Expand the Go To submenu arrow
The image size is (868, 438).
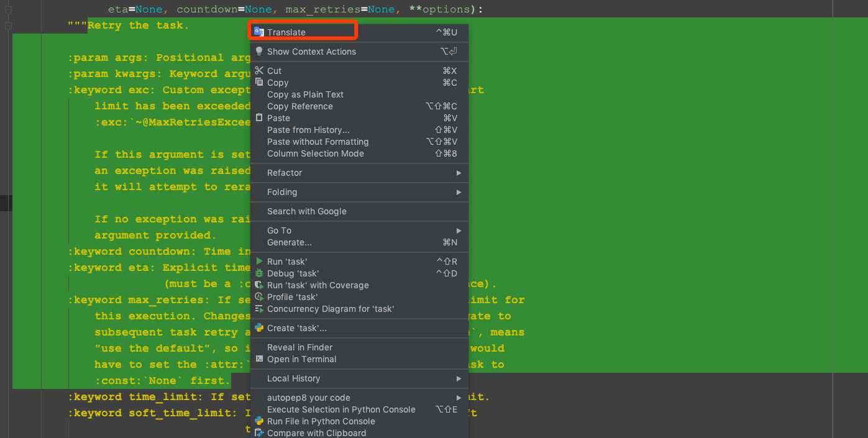[459, 230]
